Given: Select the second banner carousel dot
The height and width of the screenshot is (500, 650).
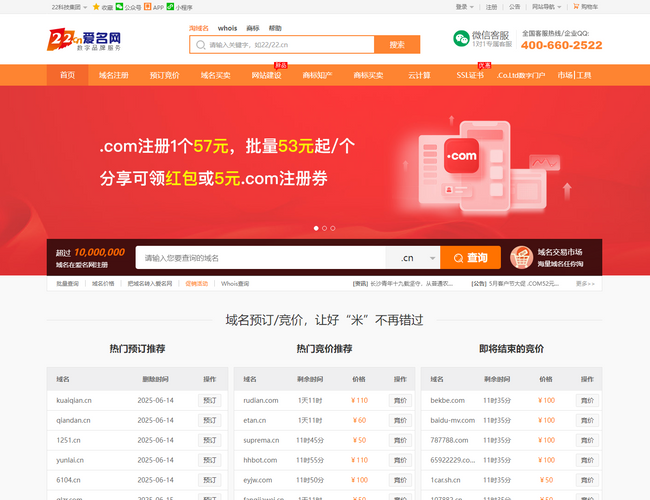Looking at the screenshot, I should tap(325, 228).
